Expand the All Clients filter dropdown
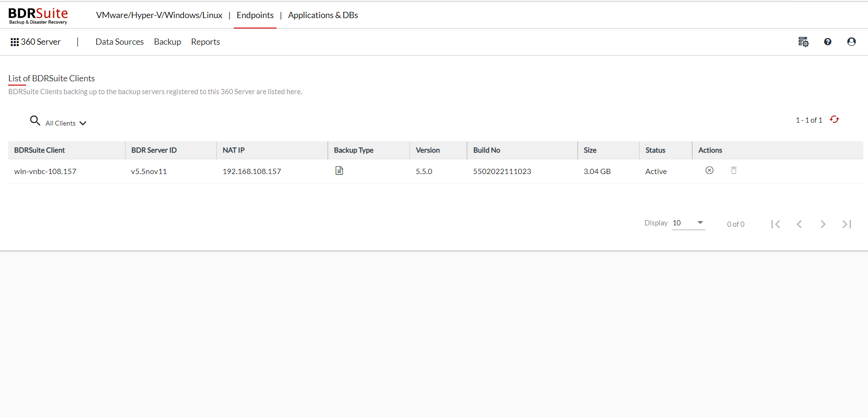This screenshot has height=417, width=868. click(x=66, y=123)
